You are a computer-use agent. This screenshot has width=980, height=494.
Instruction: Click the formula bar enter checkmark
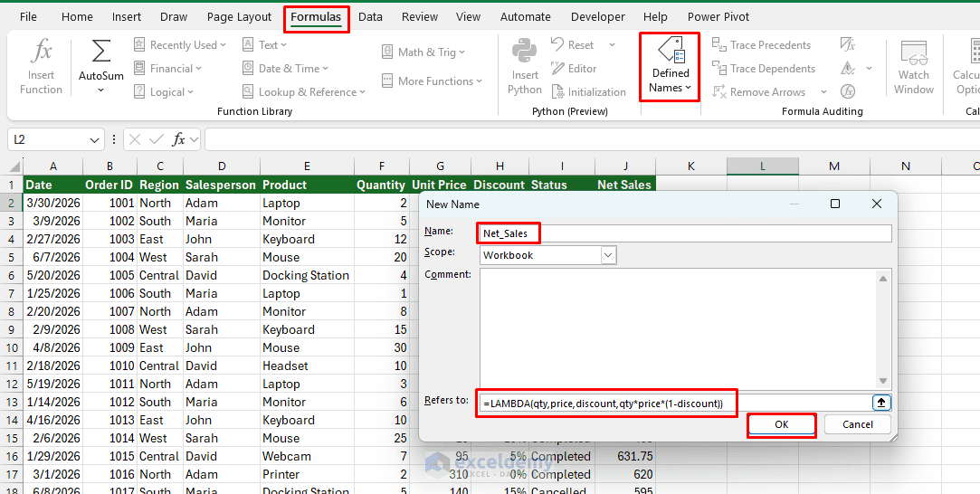tap(157, 140)
